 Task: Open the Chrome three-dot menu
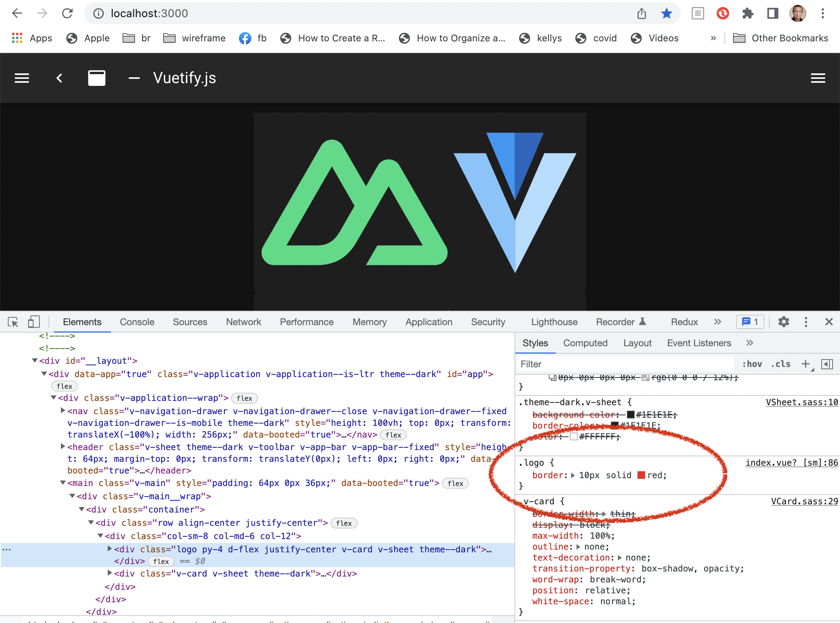point(822,14)
